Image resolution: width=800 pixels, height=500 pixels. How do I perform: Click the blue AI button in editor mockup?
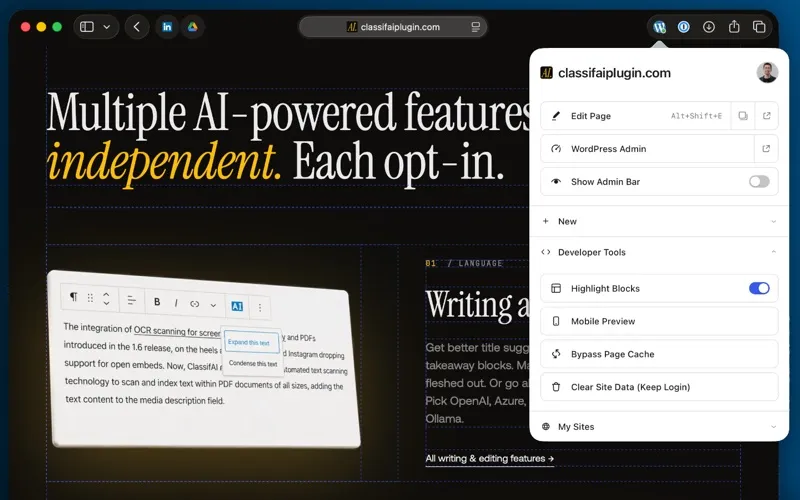[x=237, y=306]
